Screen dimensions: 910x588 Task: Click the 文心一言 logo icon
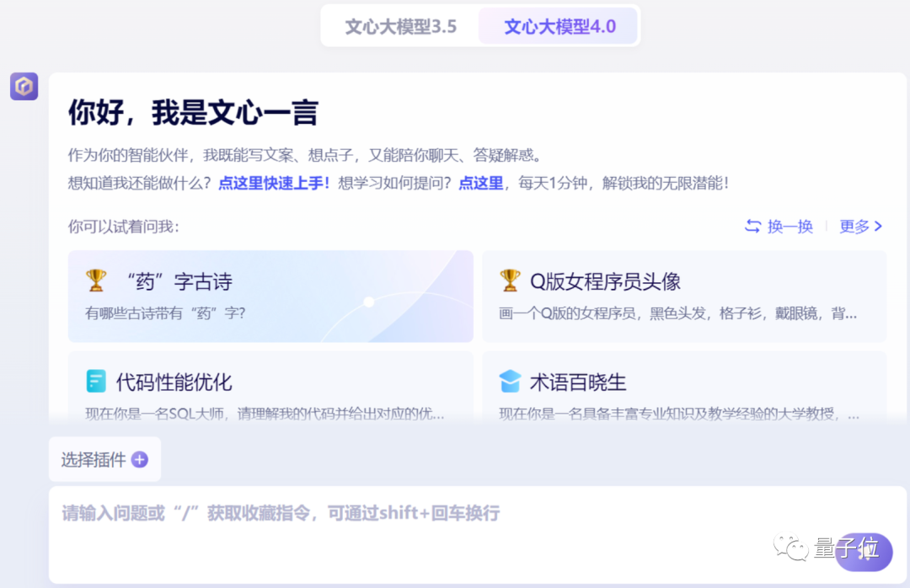click(x=24, y=86)
